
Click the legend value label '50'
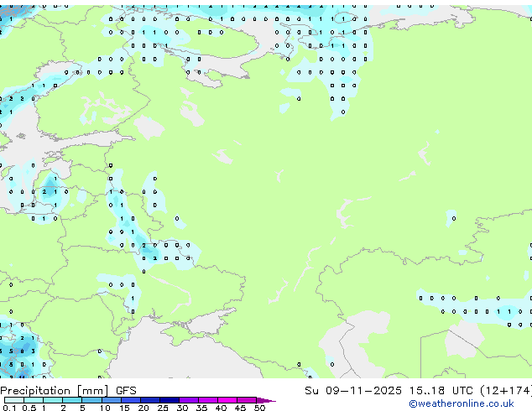point(260,408)
